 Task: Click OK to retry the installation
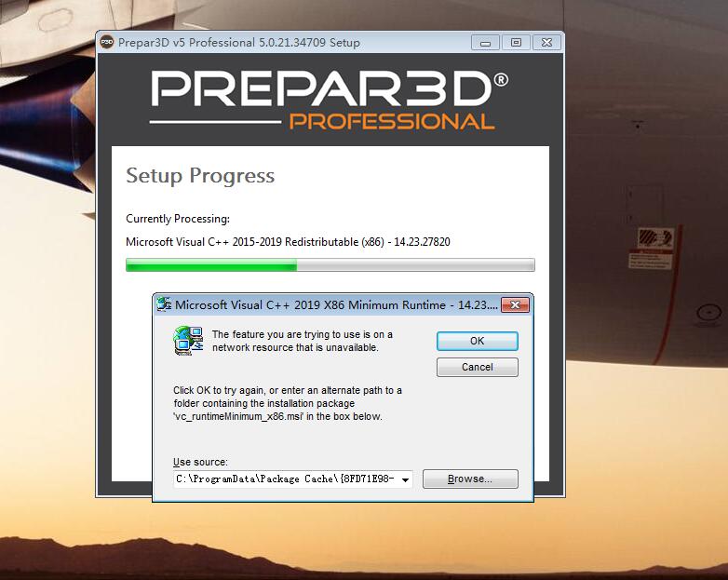pyautogui.click(x=478, y=341)
